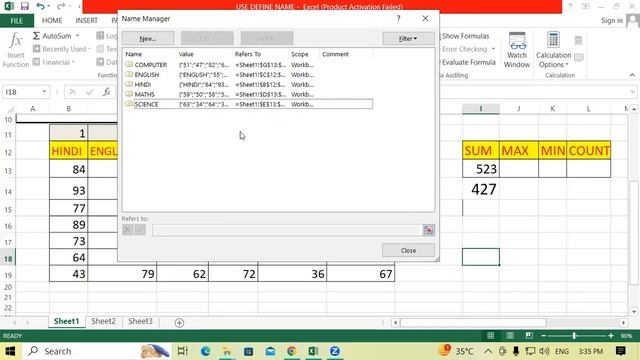The width and height of the screenshot is (640, 360).
Task: Switch to Page Break Preview icon
Action: tap(529, 336)
